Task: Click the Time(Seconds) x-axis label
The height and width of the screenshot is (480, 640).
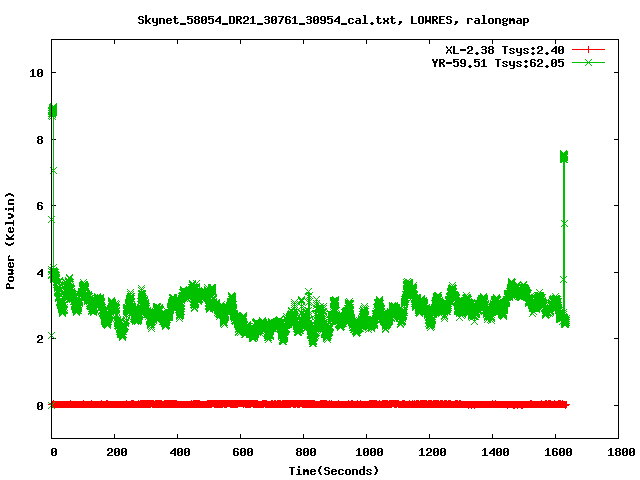Action: point(334,471)
